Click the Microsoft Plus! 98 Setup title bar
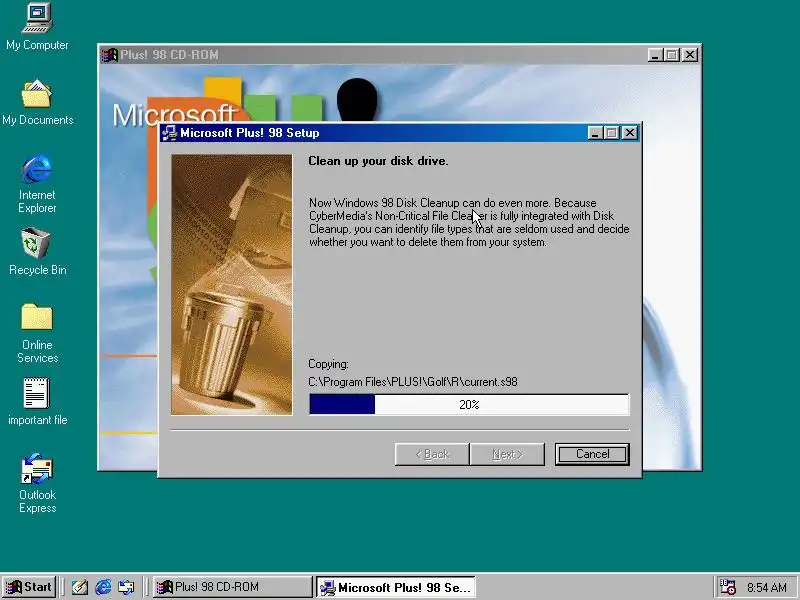 click(x=399, y=133)
